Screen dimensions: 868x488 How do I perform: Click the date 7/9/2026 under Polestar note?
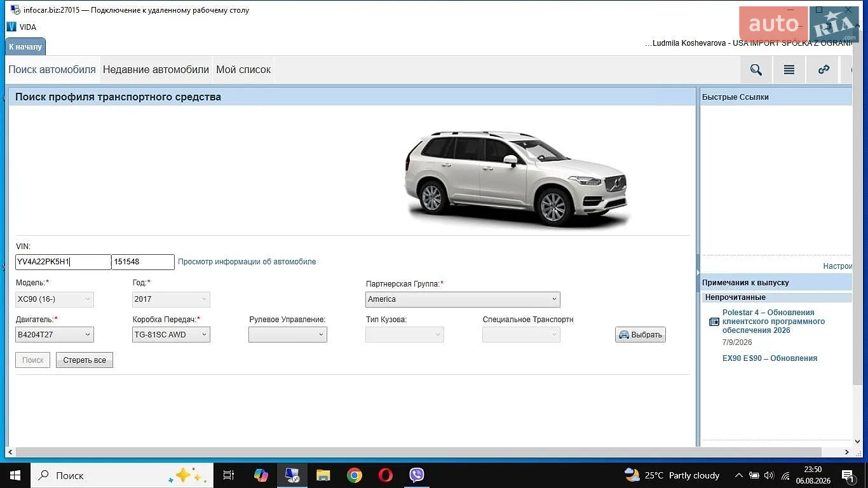coord(737,342)
